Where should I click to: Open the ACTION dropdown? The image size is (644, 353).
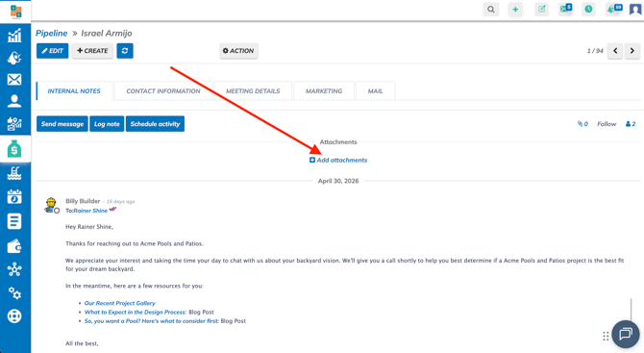click(x=238, y=51)
